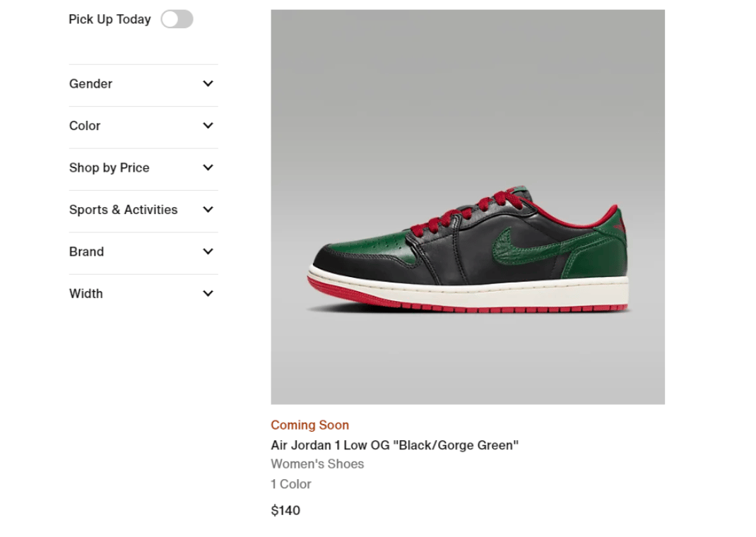The width and height of the screenshot is (756, 537).
Task: Click the chevron arrow beside Width
Action: point(208,294)
